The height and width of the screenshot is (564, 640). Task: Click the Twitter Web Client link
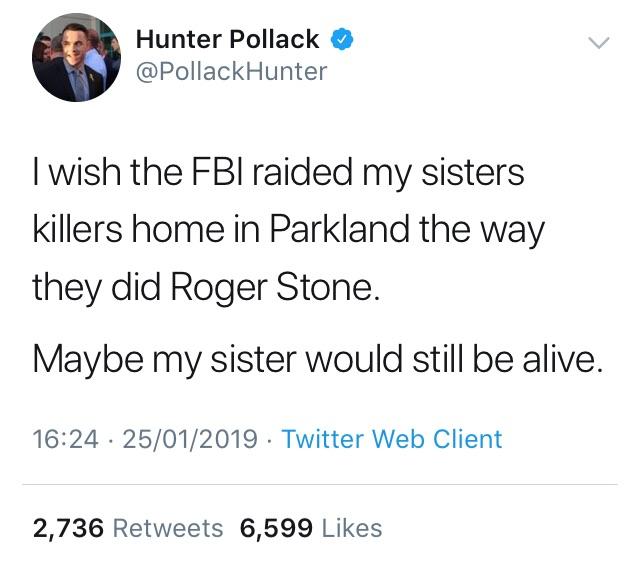point(392,439)
